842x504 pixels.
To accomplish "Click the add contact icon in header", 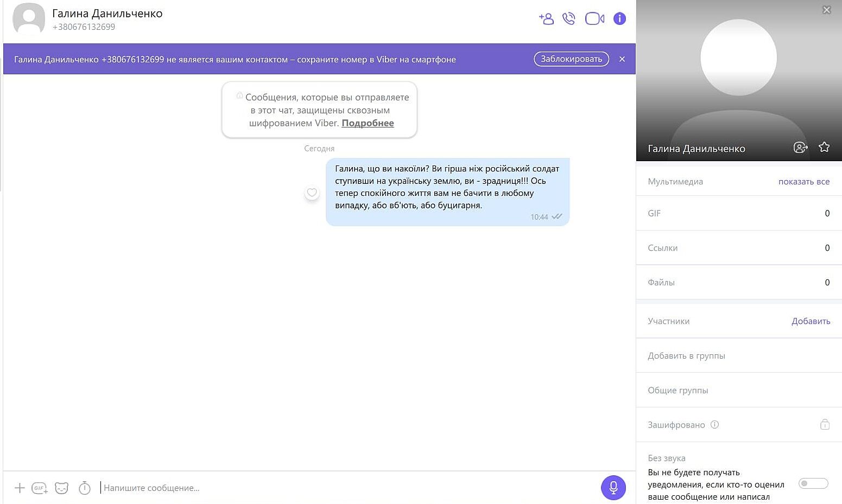I will [546, 19].
